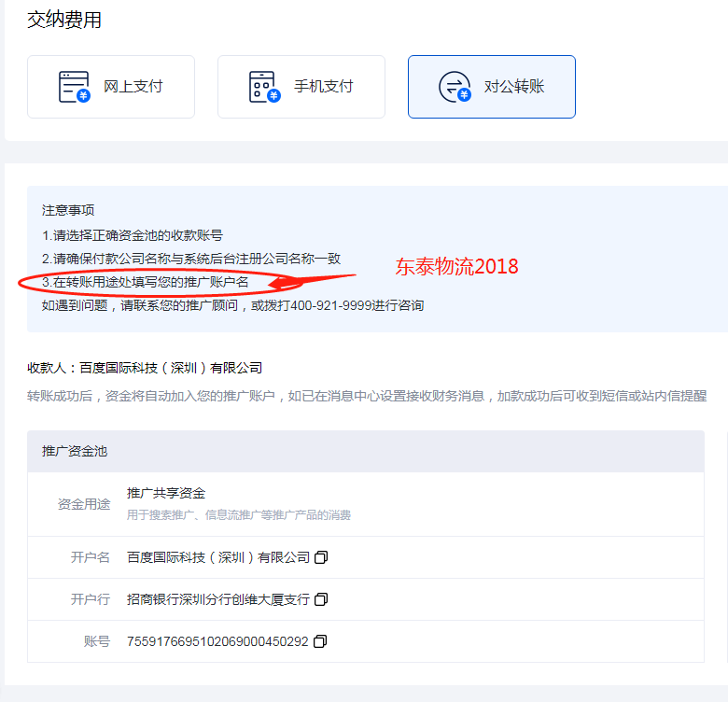Click notice item 3 about 转账用途
This screenshot has height=702, width=728.
coord(145,282)
